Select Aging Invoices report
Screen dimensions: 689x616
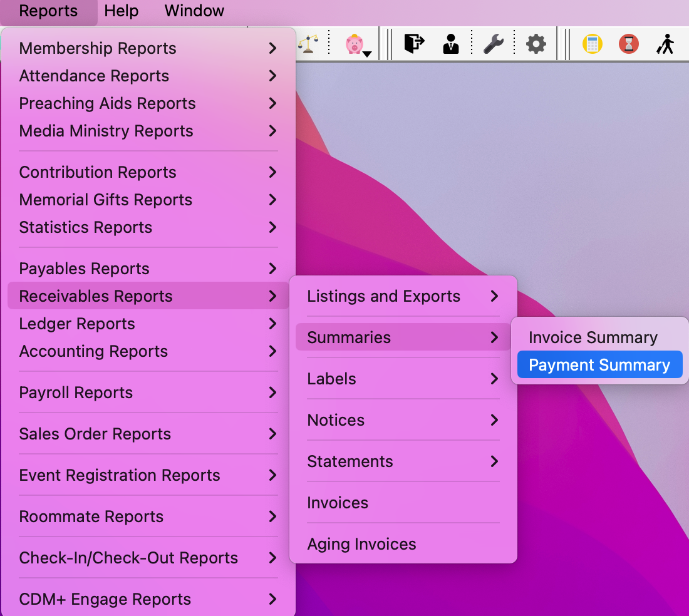click(x=361, y=544)
